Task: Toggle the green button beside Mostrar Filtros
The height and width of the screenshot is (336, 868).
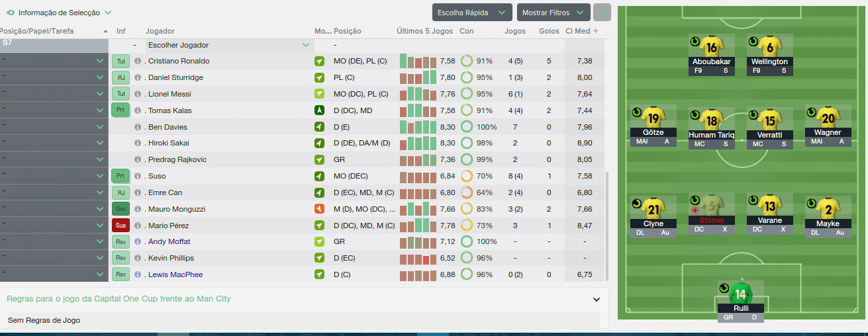Action: click(x=602, y=13)
